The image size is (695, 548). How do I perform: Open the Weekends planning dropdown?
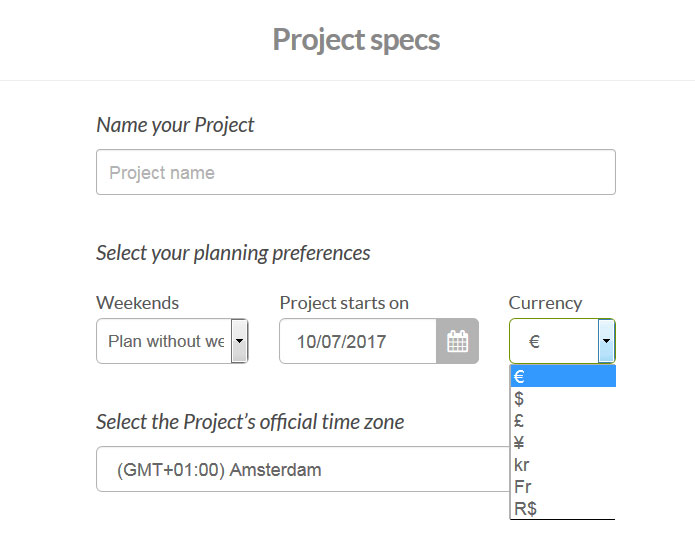point(172,341)
